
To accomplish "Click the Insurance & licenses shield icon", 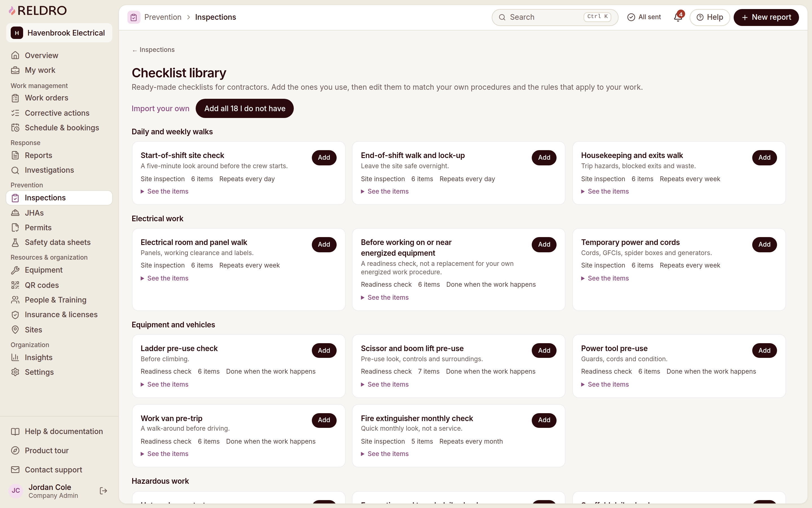I will tap(15, 315).
